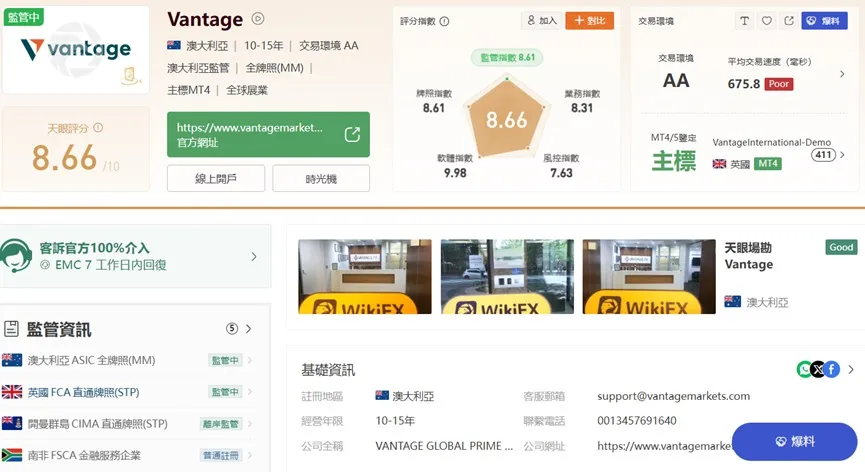Open the first WikiFX office photo
This screenshot has width=865, height=472.
[365, 277]
